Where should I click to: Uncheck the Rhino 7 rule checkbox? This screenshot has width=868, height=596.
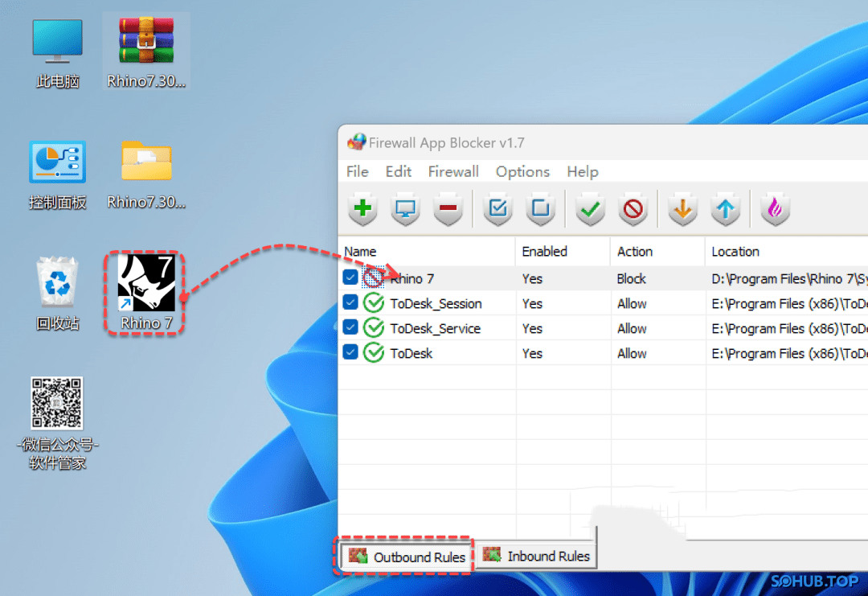coord(350,278)
